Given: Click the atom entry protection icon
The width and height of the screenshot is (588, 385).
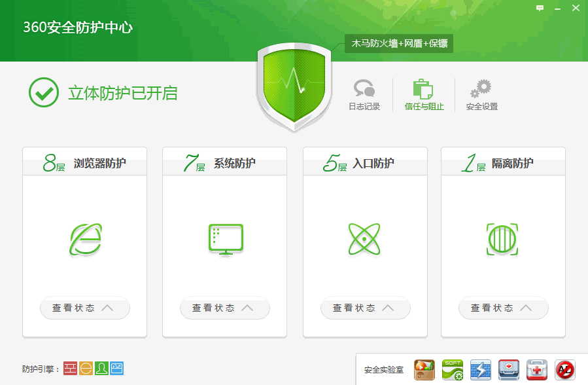Looking at the screenshot, I should (364, 239).
